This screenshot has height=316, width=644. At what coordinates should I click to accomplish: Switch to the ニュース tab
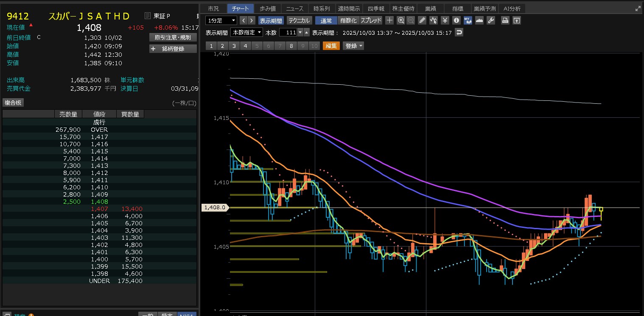point(294,8)
